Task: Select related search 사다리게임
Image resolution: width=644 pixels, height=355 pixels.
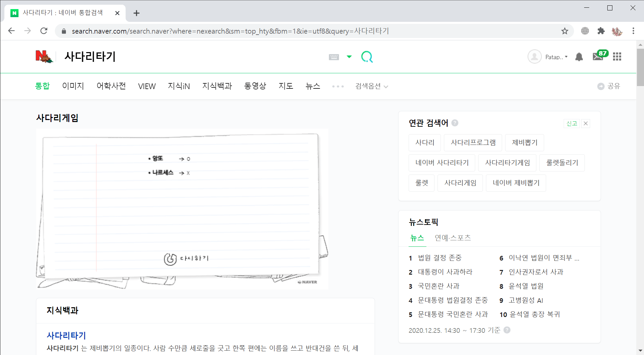Action: click(x=460, y=183)
